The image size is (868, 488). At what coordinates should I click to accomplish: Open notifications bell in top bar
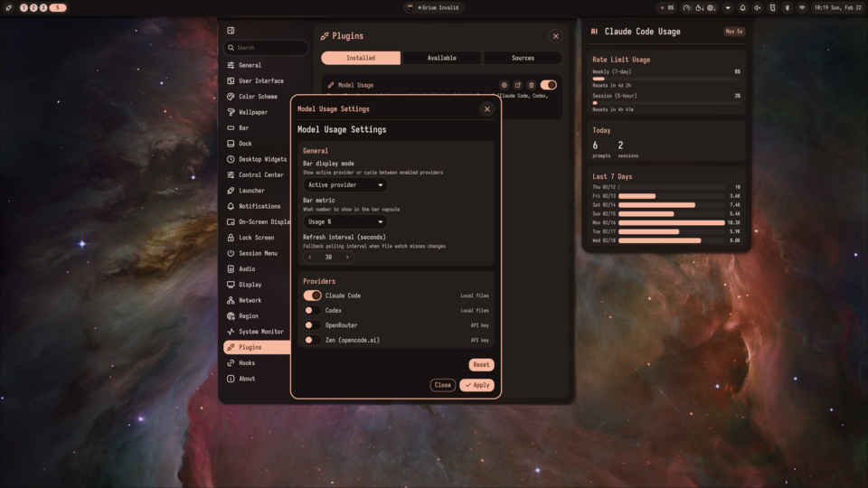pos(743,8)
